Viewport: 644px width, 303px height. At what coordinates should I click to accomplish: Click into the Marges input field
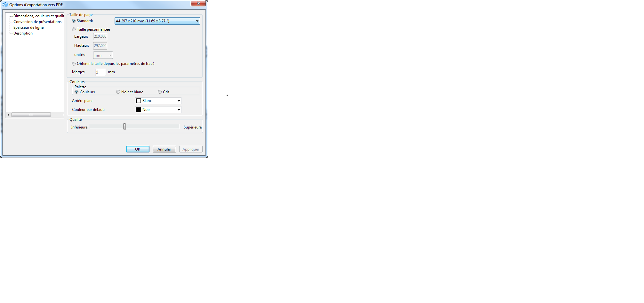(x=100, y=72)
